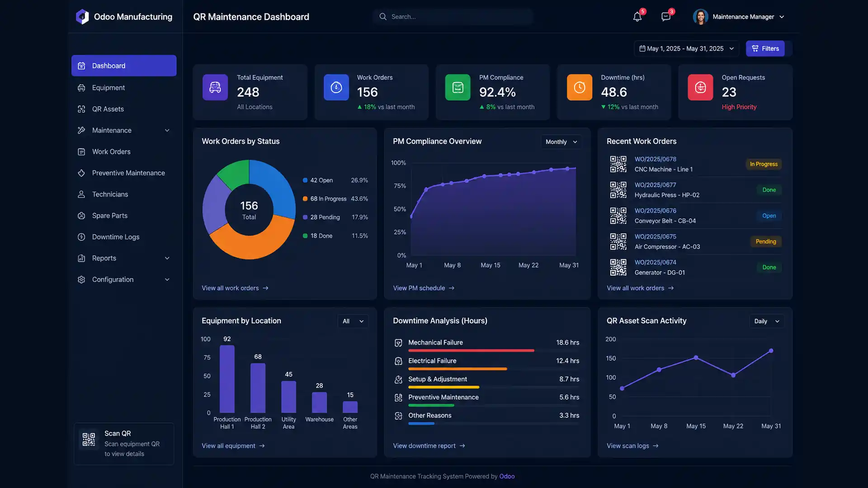
Task: Click QR code icon for WO/2025/0678
Action: (618, 164)
